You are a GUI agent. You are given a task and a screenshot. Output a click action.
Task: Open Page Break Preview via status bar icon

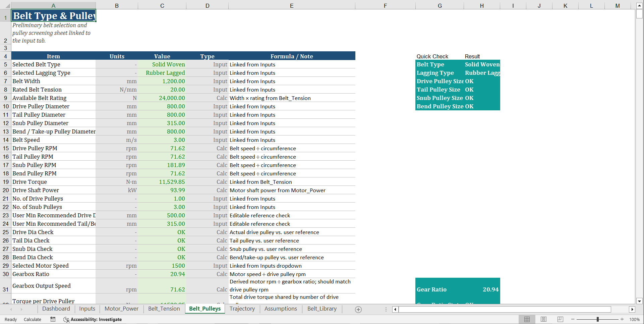[561, 319]
